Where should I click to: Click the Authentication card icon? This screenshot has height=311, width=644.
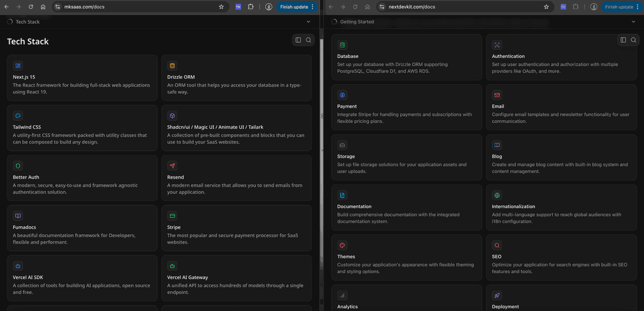click(497, 45)
